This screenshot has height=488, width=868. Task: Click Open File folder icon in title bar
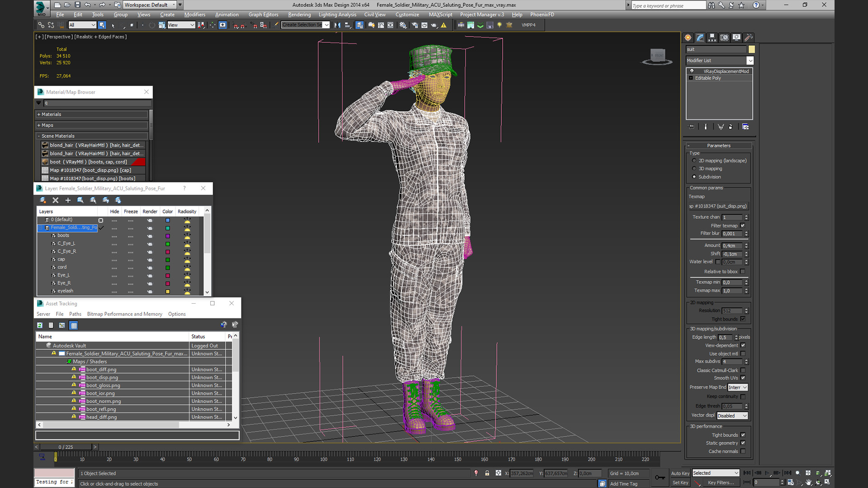(67, 5)
